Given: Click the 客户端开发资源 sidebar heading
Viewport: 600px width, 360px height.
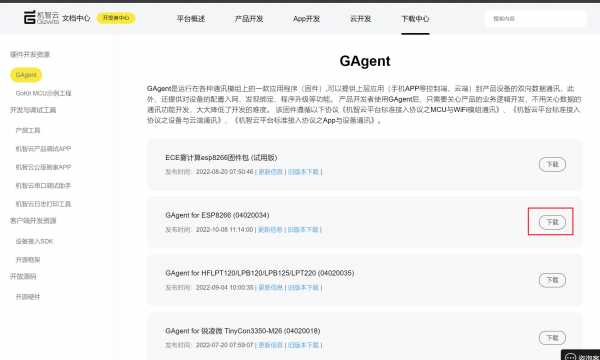Looking at the screenshot, I should [33, 221].
